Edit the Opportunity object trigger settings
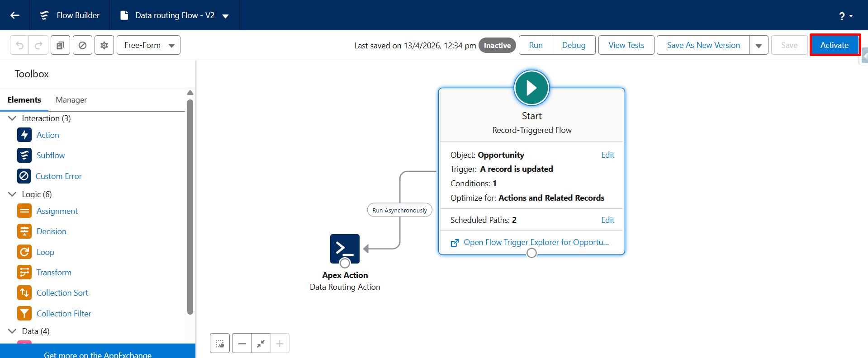 pyautogui.click(x=607, y=155)
